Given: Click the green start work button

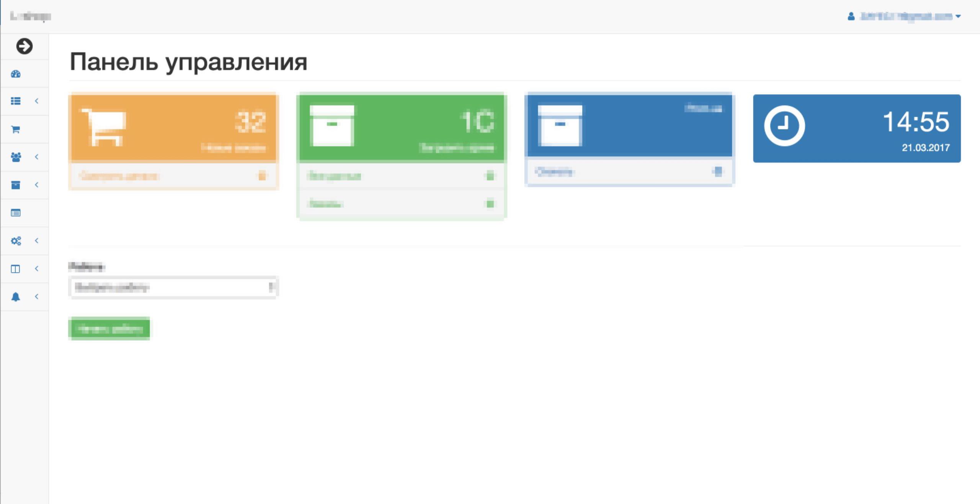Looking at the screenshot, I should point(109,329).
